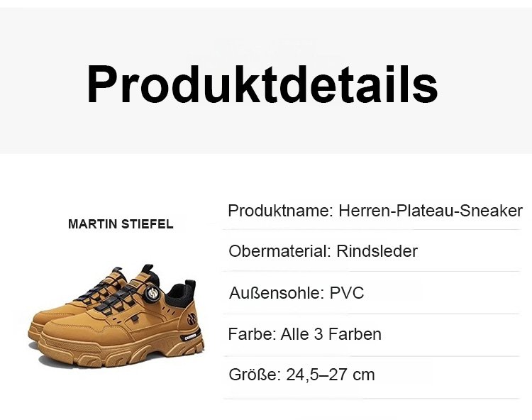Click the Produktdetails heading
Image resolution: width=532 pixels, height=420 pixels.
262,84
